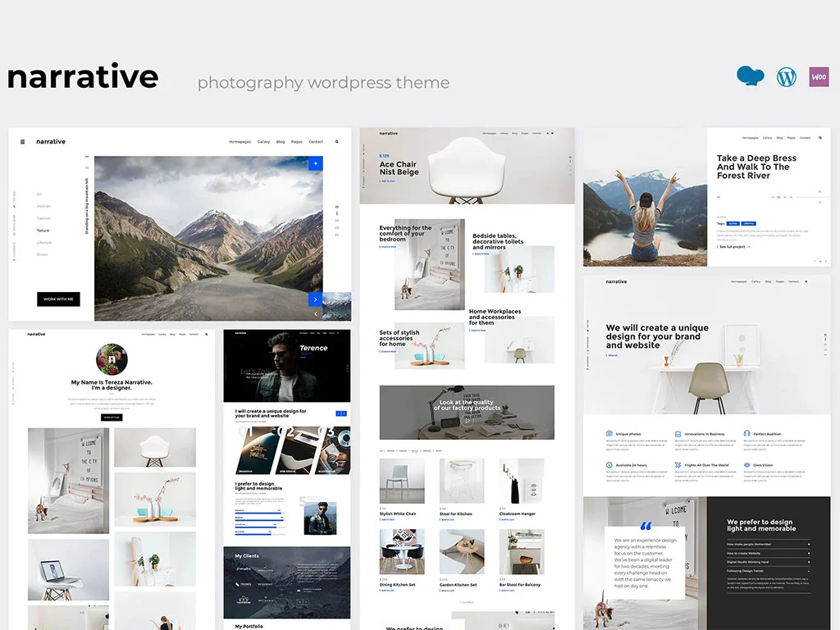Click the camera icon beside Unique photos
The width and height of the screenshot is (840, 630).
tap(609, 433)
